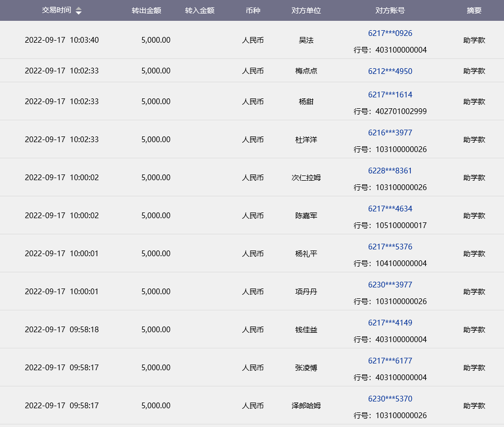Sort by 交易时间 using sort arrow icon
Viewport: 504px width, 427px height.
pyautogui.click(x=79, y=11)
